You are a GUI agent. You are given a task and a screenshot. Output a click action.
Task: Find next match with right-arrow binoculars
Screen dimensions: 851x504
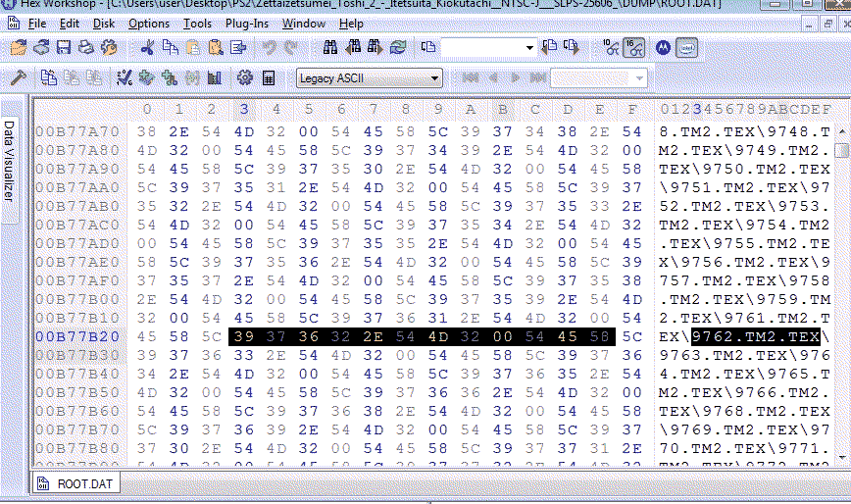coord(375,48)
